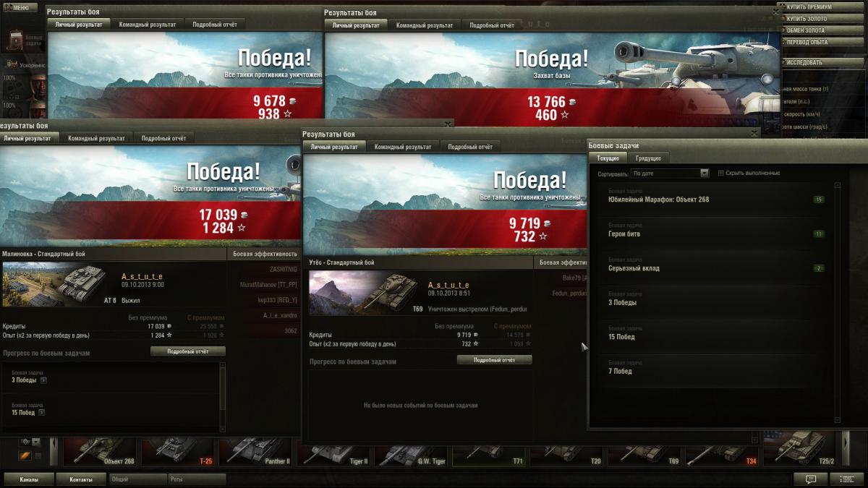Close the T69 battle results window
868x488 pixels.
point(754,134)
